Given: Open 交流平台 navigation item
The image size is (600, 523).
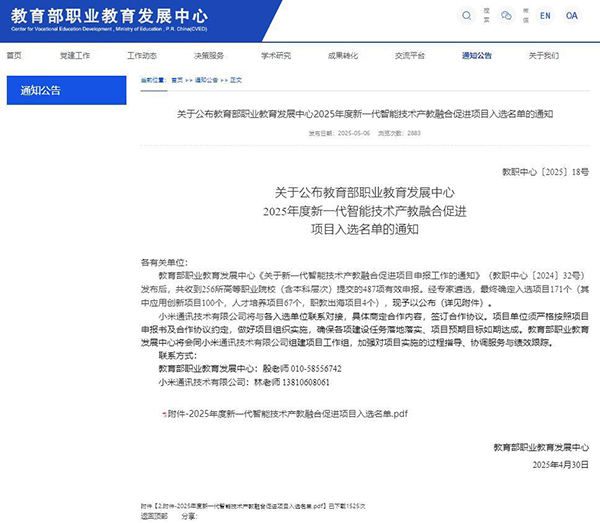Looking at the screenshot, I should tap(410, 56).
